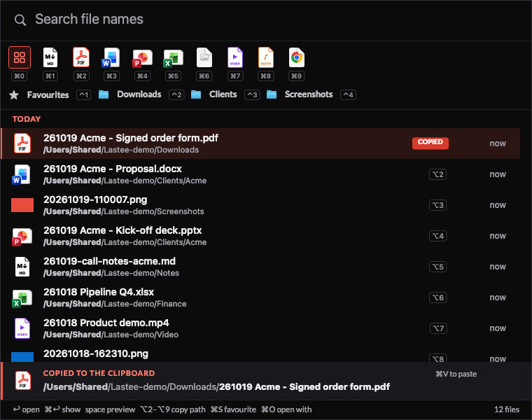Click the ⌘O open with footer hint
The width and height of the screenshot is (532, 420).
point(286,409)
